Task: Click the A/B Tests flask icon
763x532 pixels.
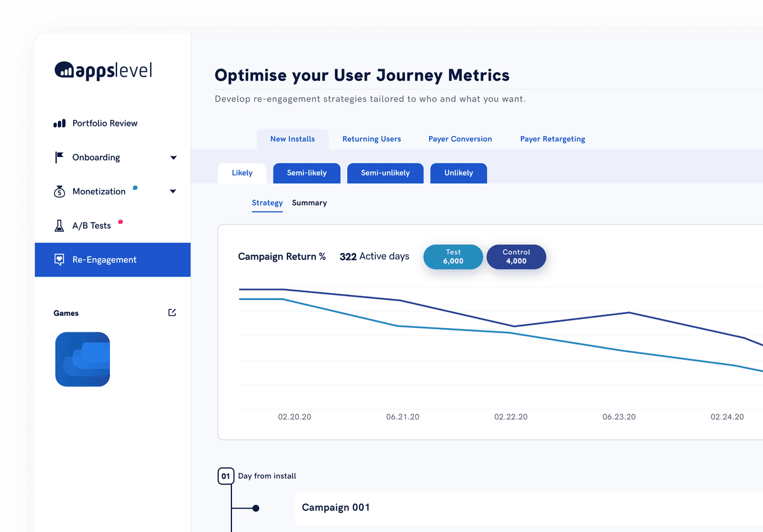Action: click(x=59, y=226)
